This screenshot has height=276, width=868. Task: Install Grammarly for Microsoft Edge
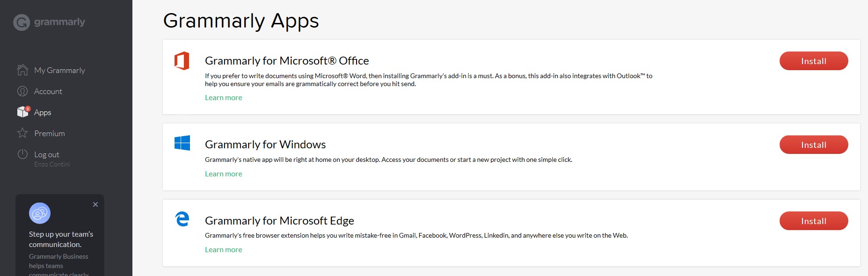click(813, 221)
